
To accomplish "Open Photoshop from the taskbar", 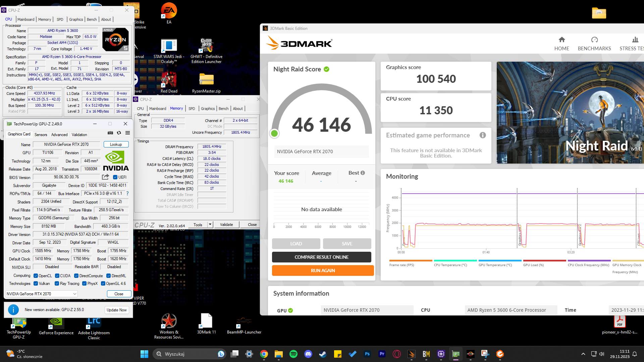I will coord(367,354).
